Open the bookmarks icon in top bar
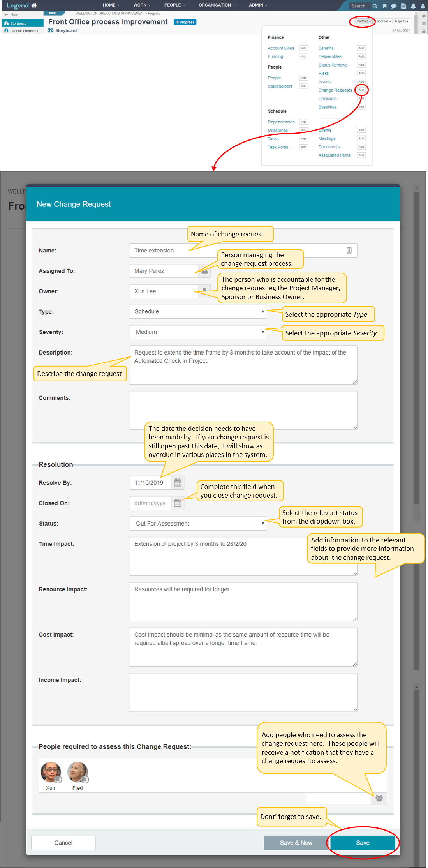This screenshot has width=428, height=868. pos(385,6)
